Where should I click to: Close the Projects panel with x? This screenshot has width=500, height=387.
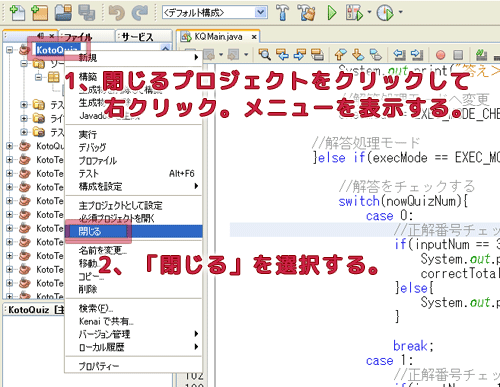tap(52, 36)
